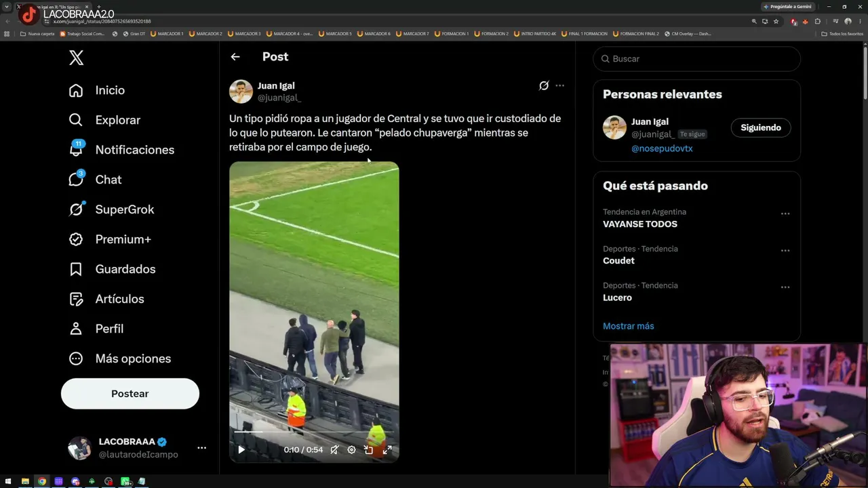Click the X logo home icon
The height and width of the screenshot is (488, 868).
(77, 58)
